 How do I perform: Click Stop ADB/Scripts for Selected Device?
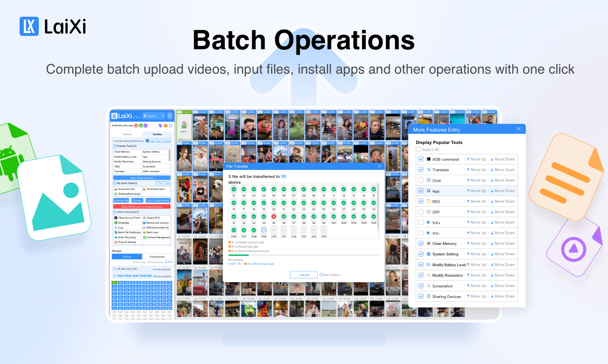pyautogui.click(x=142, y=206)
